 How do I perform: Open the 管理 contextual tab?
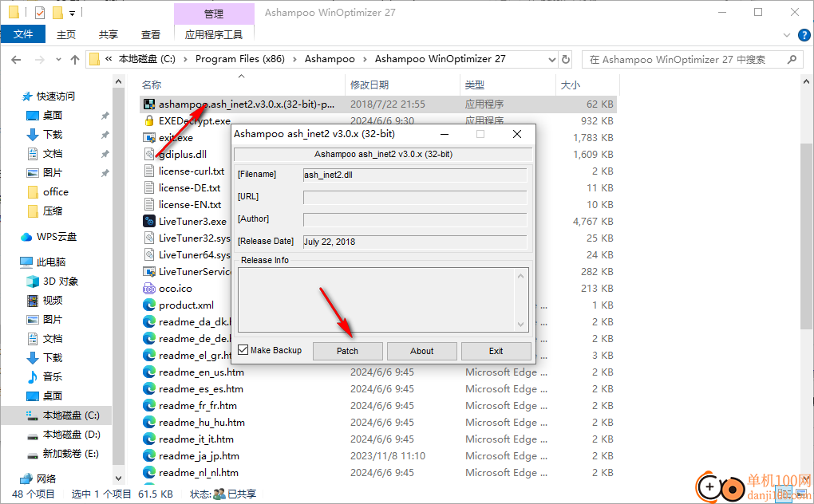[214, 14]
